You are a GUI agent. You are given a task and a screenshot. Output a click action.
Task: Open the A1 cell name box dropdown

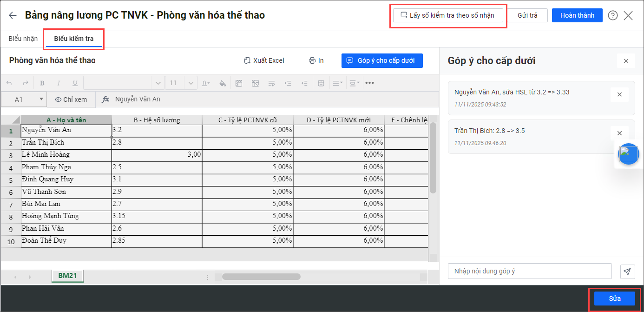[42, 99]
